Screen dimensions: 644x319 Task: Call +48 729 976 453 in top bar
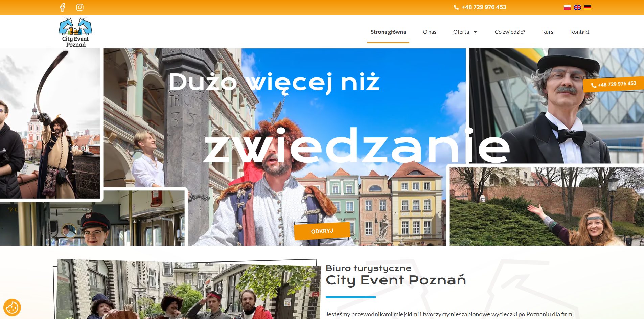coord(484,7)
